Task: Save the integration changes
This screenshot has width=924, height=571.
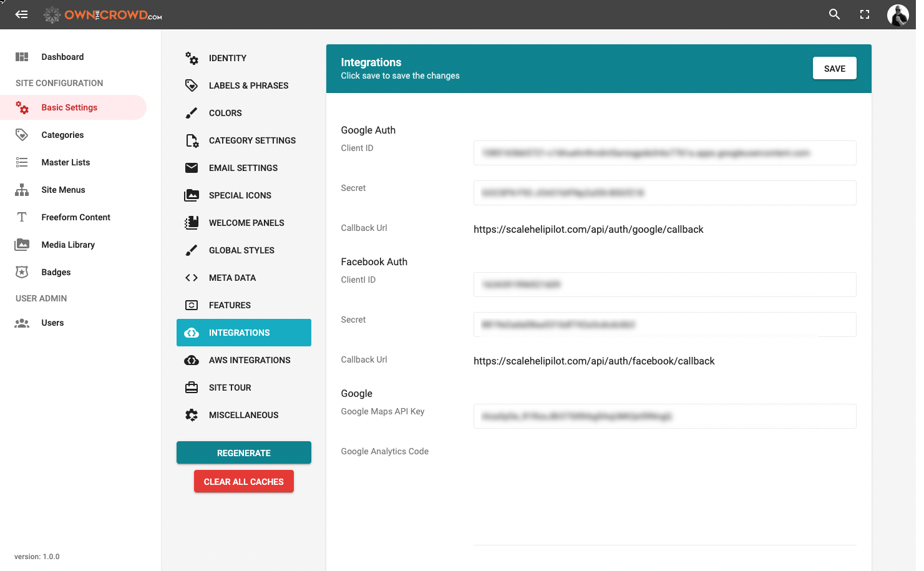Action: [834, 69]
